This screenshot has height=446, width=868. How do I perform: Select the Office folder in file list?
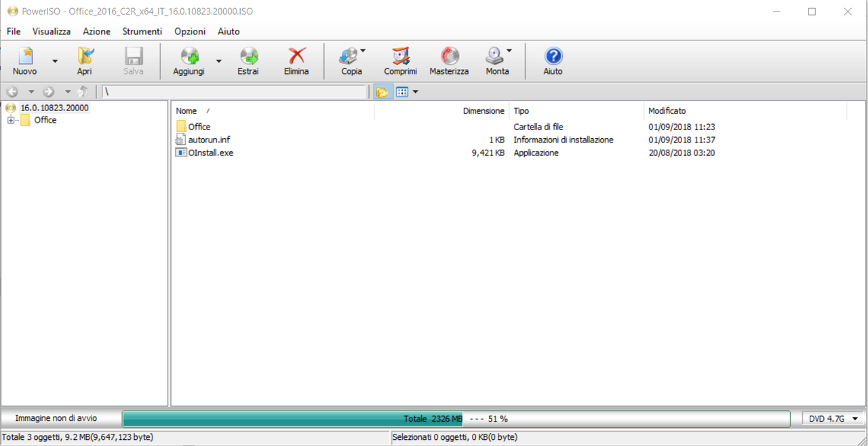(199, 127)
